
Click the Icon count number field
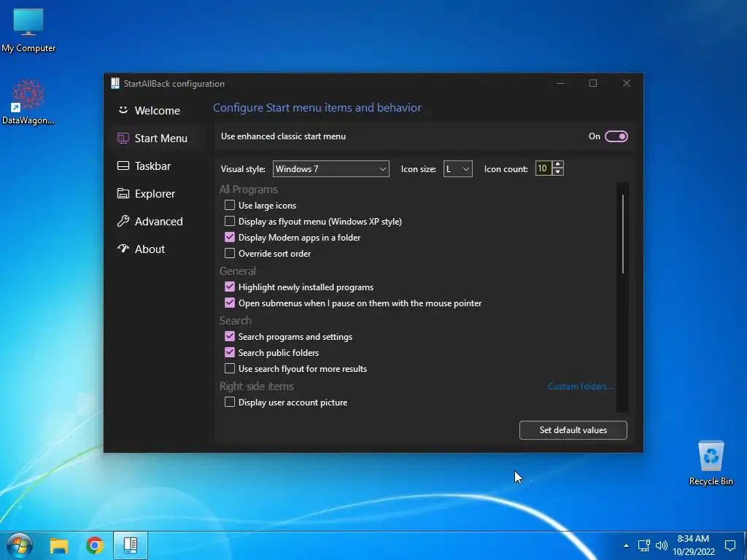543,168
